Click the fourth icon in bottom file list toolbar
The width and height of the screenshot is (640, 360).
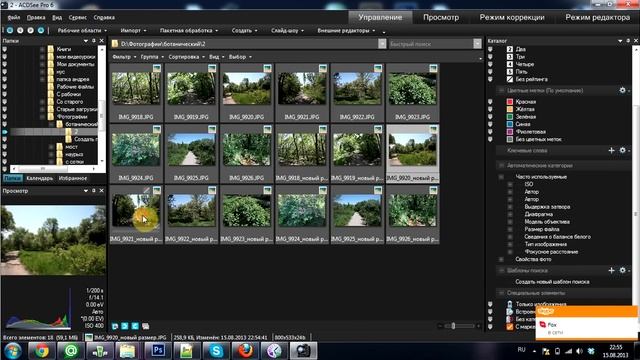[x=145, y=326]
